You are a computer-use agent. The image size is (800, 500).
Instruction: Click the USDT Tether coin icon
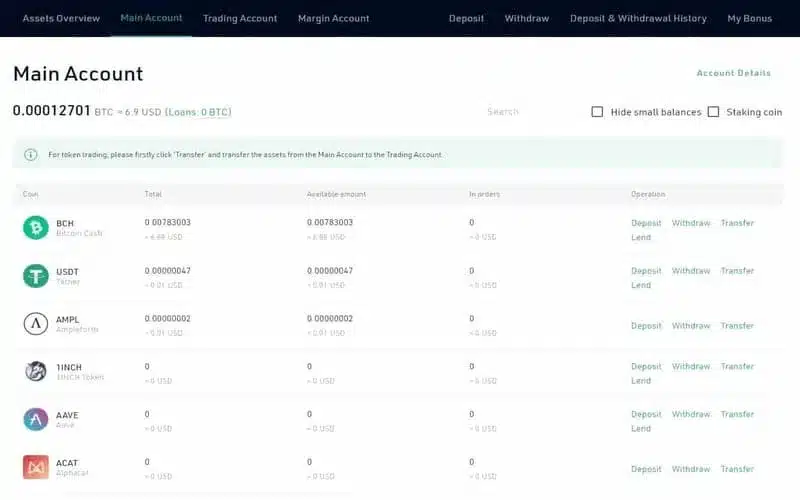(x=36, y=276)
